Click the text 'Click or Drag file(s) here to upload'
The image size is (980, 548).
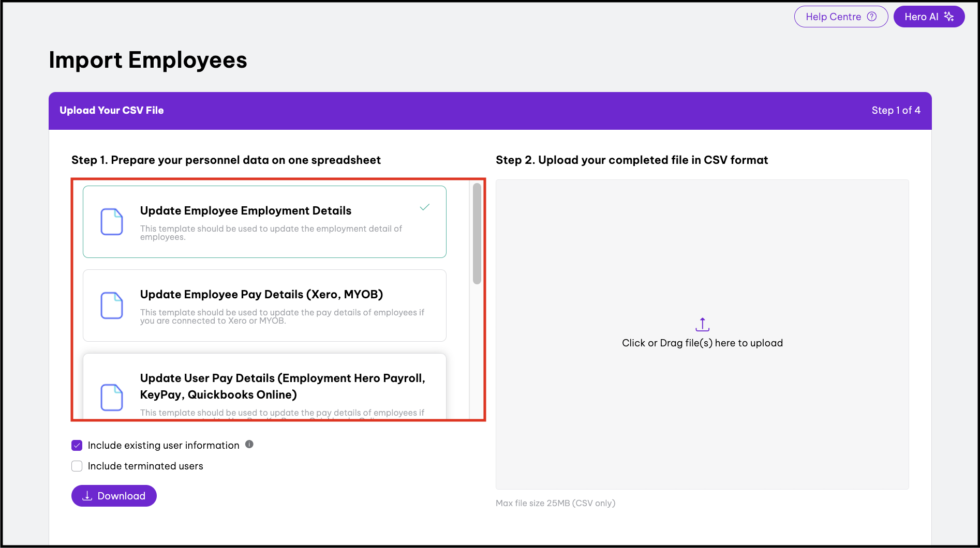pyautogui.click(x=702, y=343)
